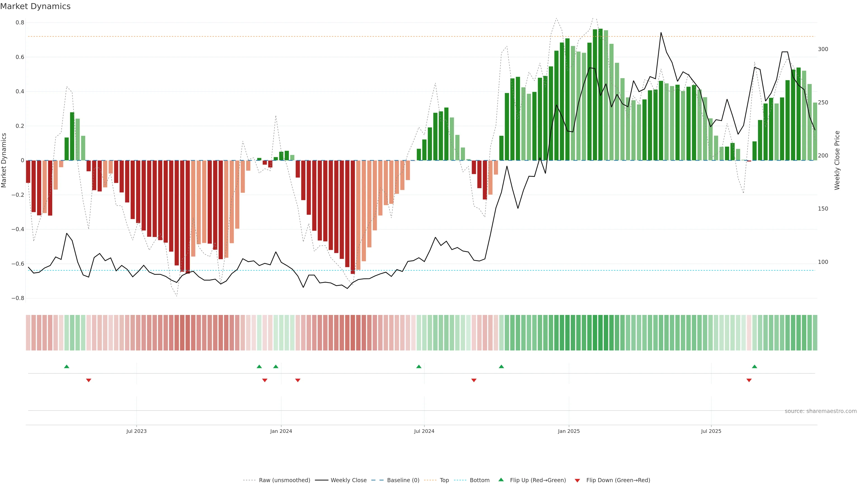Click the Weekly Close Price axis title
This screenshot has width=868, height=488.
pyautogui.click(x=837, y=160)
